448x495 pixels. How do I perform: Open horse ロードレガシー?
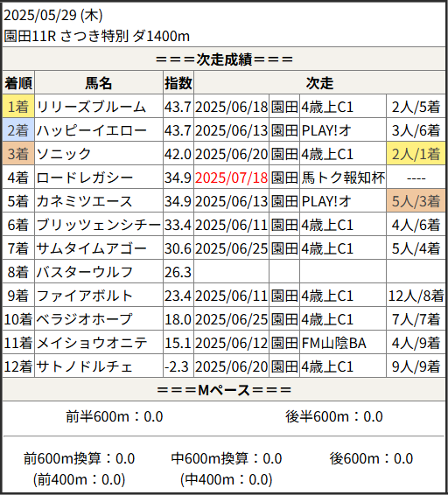coord(85,178)
